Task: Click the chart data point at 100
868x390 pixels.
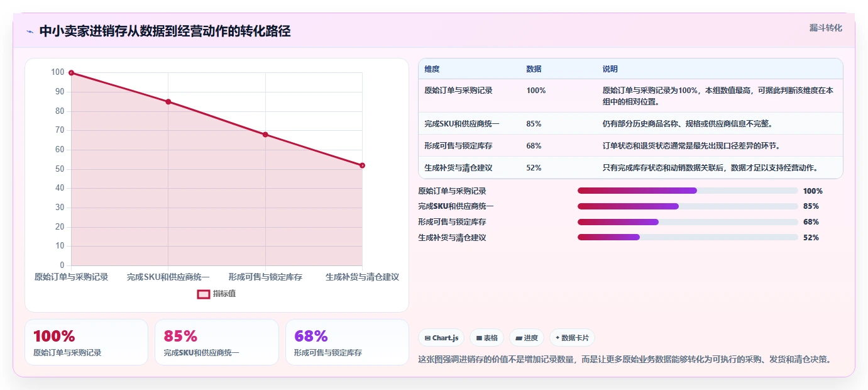Action: (71, 73)
